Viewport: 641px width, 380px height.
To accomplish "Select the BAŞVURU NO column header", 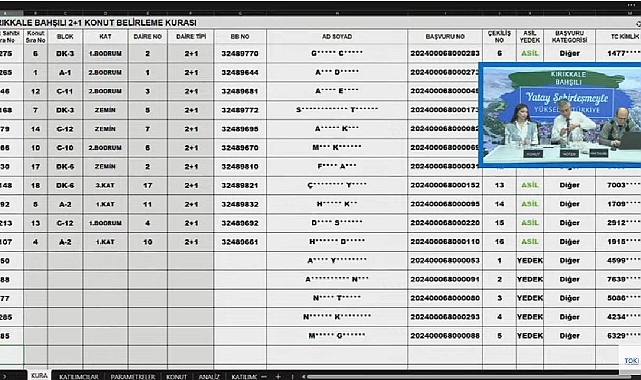I will (445, 37).
